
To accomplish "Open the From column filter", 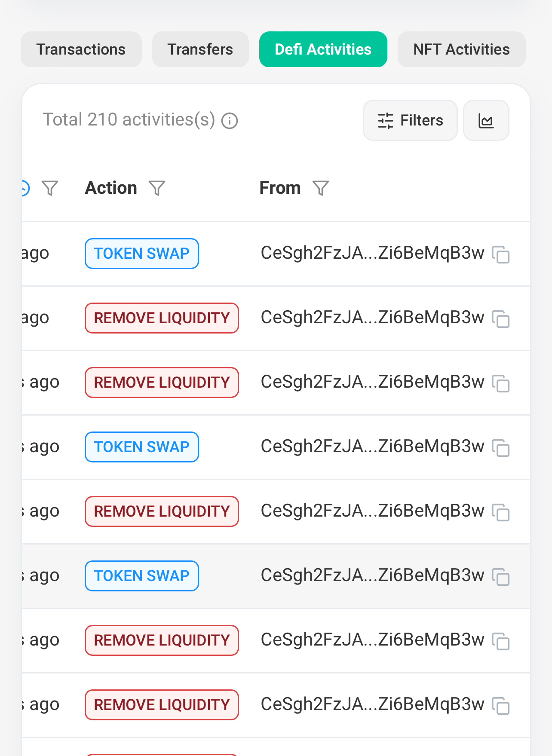I will [x=321, y=188].
